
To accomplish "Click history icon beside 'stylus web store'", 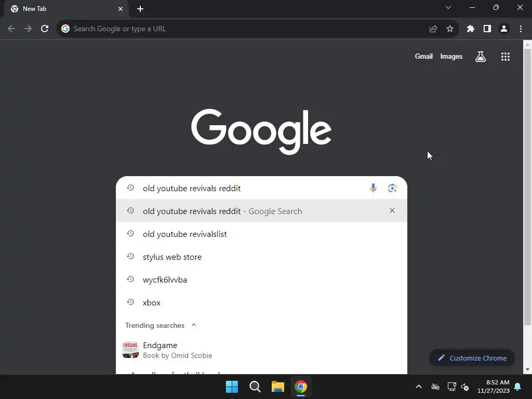I will pyautogui.click(x=130, y=256).
